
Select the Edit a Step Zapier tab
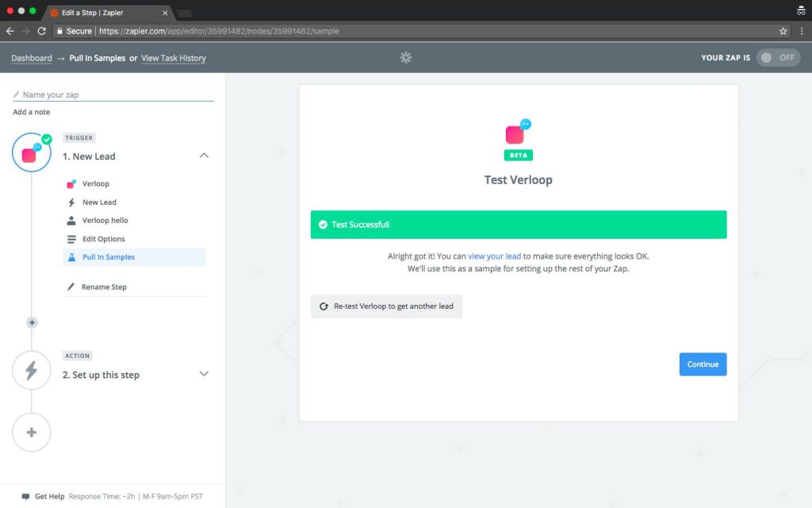[108, 13]
